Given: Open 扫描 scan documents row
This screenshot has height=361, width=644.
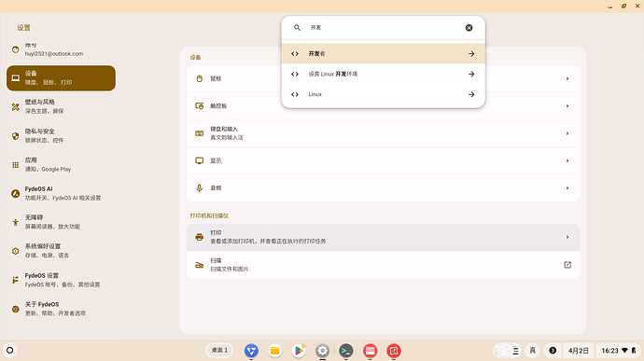Looking at the screenshot, I should pyautogui.click(x=383, y=265).
